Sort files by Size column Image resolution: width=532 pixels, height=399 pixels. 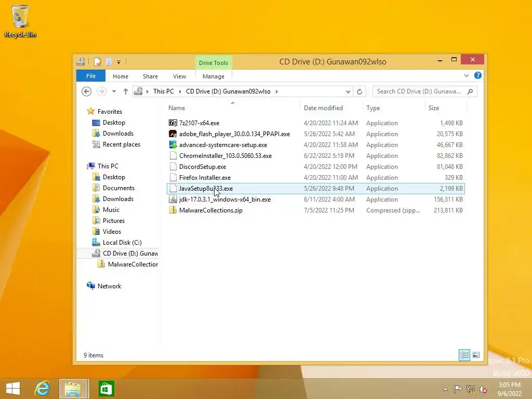pos(434,108)
